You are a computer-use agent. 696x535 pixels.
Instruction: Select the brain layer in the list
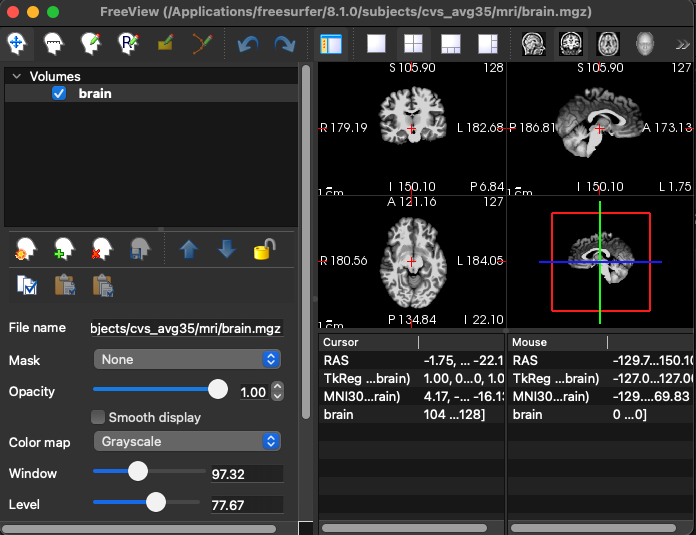[x=95, y=93]
